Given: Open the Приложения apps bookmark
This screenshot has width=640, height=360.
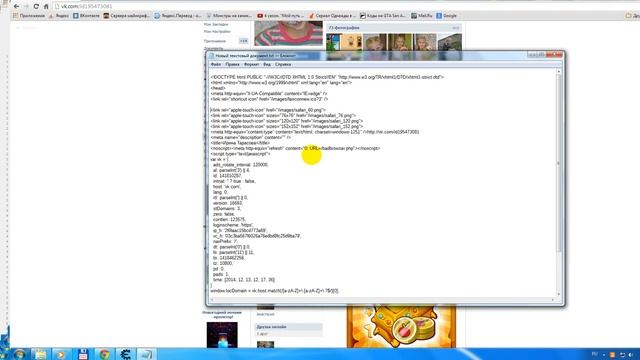Looking at the screenshot, I should pyautogui.click(x=29, y=16).
